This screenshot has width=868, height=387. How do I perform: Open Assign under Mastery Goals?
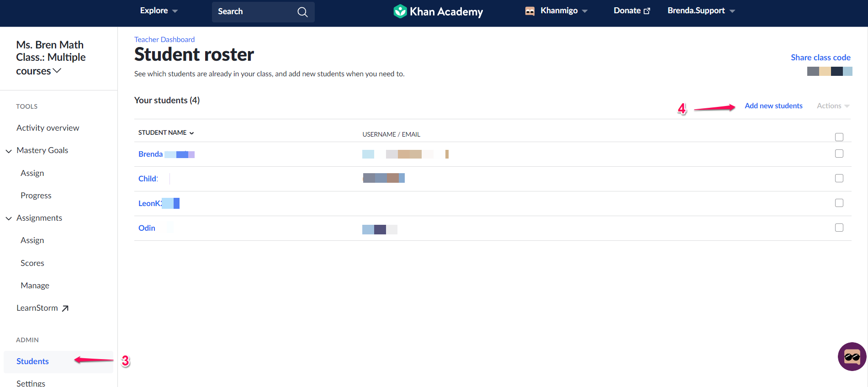click(x=32, y=173)
